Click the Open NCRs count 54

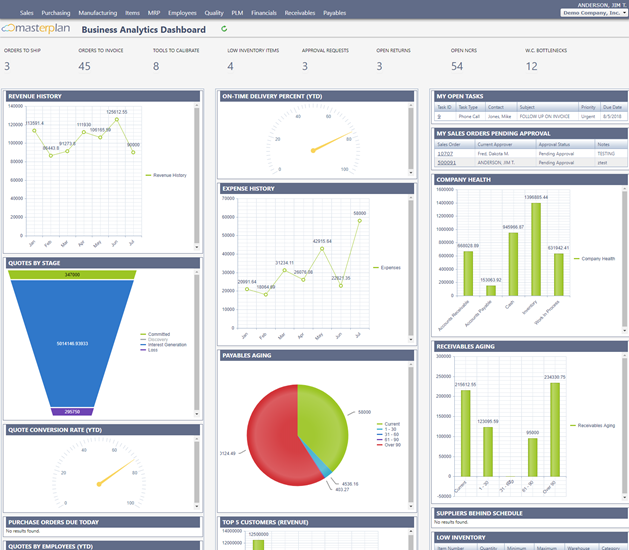click(x=457, y=67)
